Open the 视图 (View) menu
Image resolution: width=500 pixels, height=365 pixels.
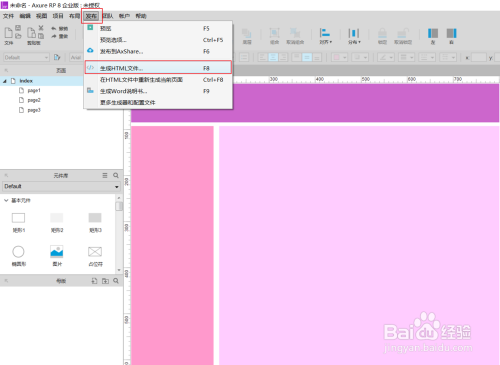(x=42, y=16)
